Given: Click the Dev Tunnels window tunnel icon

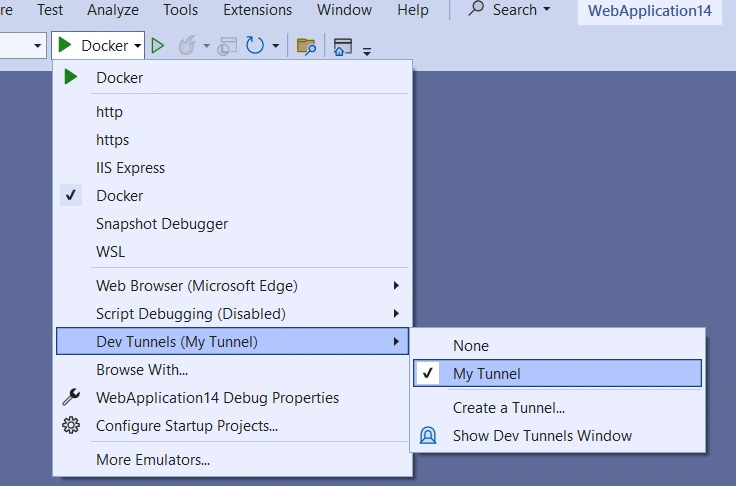Looking at the screenshot, I should click(x=428, y=435).
